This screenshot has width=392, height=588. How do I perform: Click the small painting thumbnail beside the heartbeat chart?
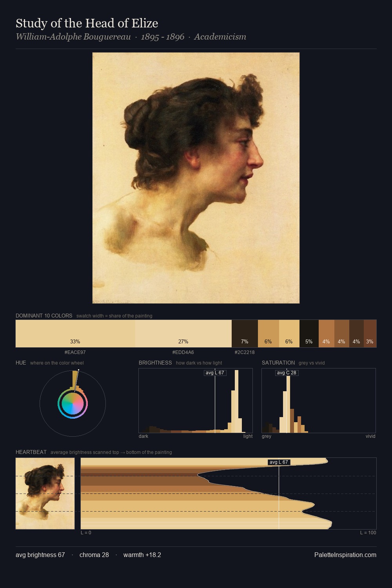coord(45,494)
